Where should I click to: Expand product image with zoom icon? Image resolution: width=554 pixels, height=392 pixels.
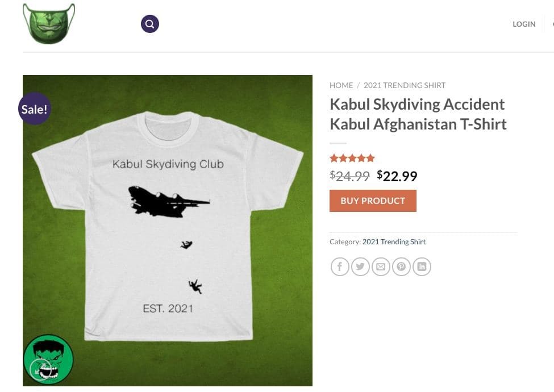pyautogui.click(x=40, y=369)
